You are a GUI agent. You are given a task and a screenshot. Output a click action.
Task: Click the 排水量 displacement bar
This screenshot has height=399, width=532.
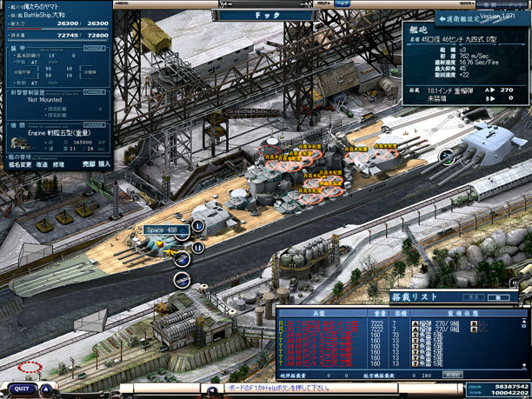pyautogui.click(x=57, y=41)
